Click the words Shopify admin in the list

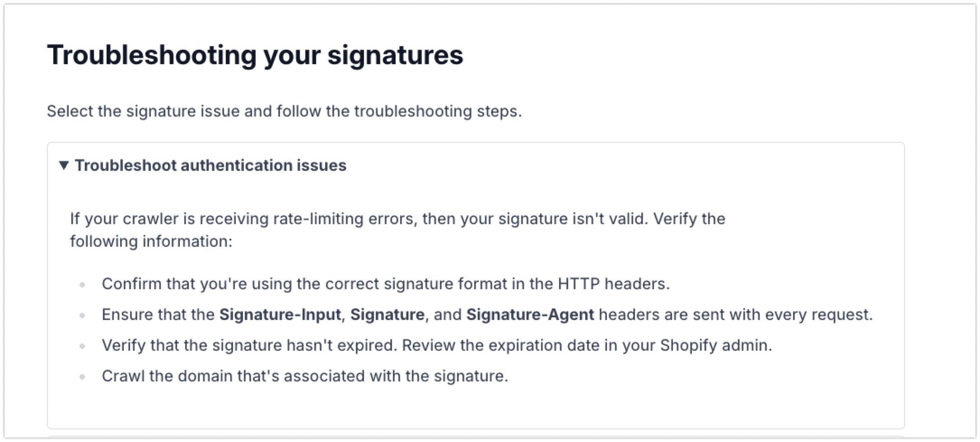(x=716, y=345)
